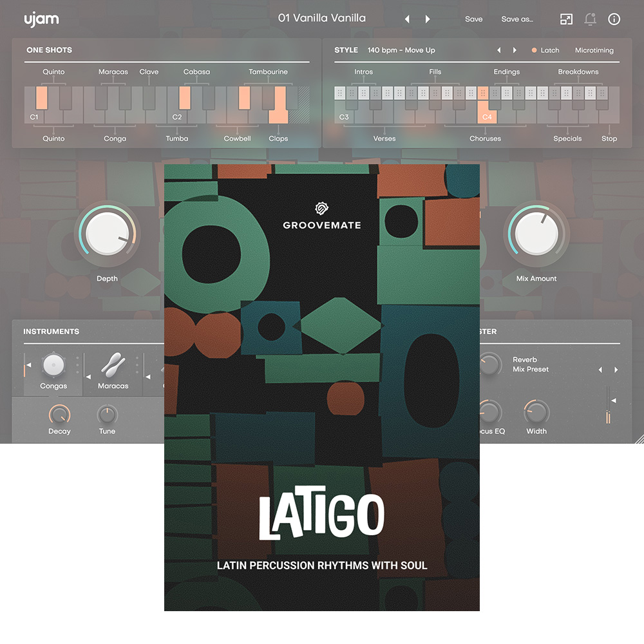Select the STYLE section header
The height and width of the screenshot is (644, 644).
pyautogui.click(x=346, y=50)
